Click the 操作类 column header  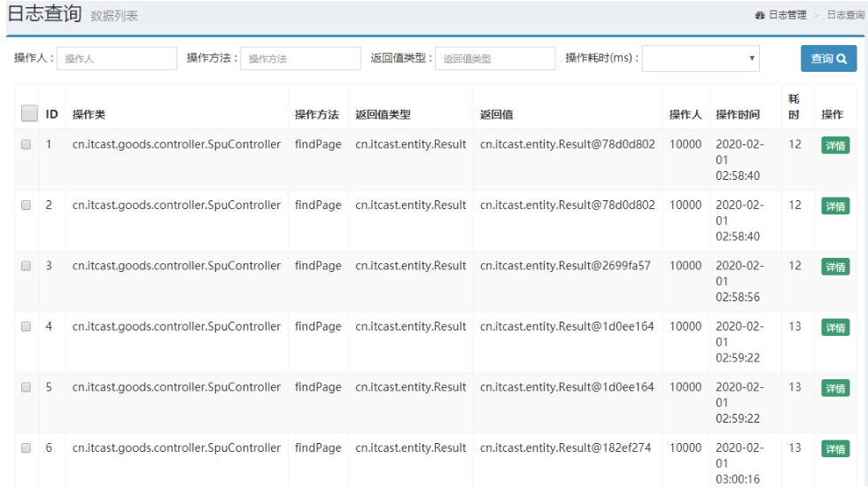pos(89,114)
